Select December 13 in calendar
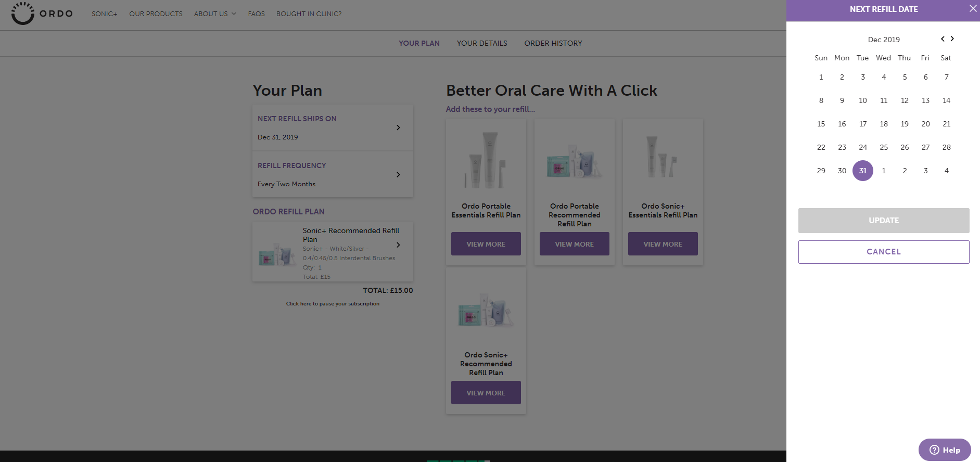 pyautogui.click(x=925, y=100)
